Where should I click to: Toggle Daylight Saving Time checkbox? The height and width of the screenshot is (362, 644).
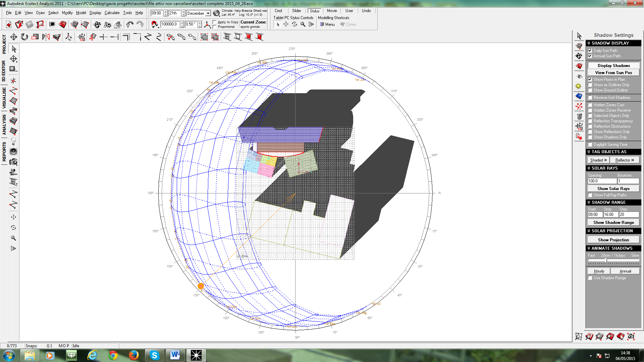coord(590,144)
